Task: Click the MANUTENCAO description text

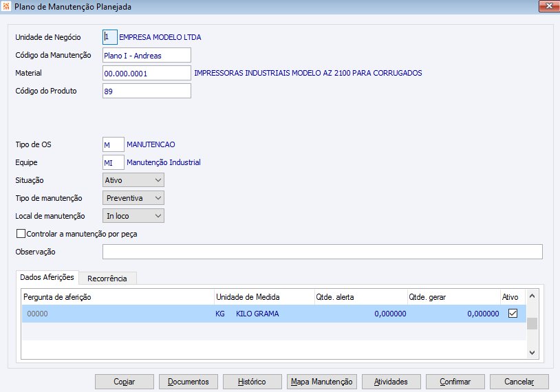Action: (151, 144)
